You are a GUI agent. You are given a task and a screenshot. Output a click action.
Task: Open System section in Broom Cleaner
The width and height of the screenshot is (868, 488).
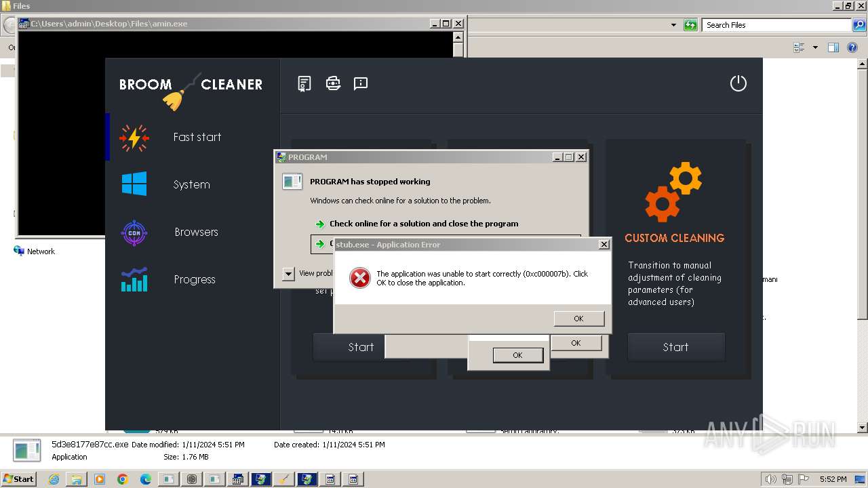click(193, 184)
